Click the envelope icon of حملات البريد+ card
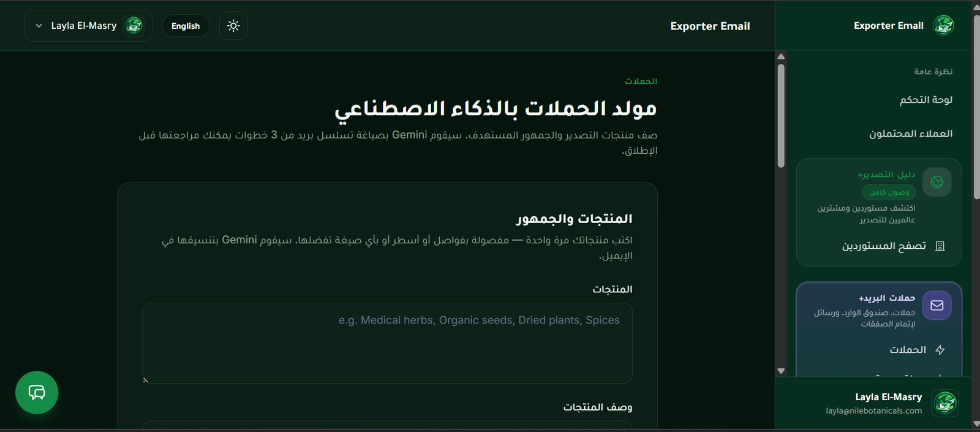The width and height of the screenshot is (980, 432). pyautogui.click(x=937, y=305)
